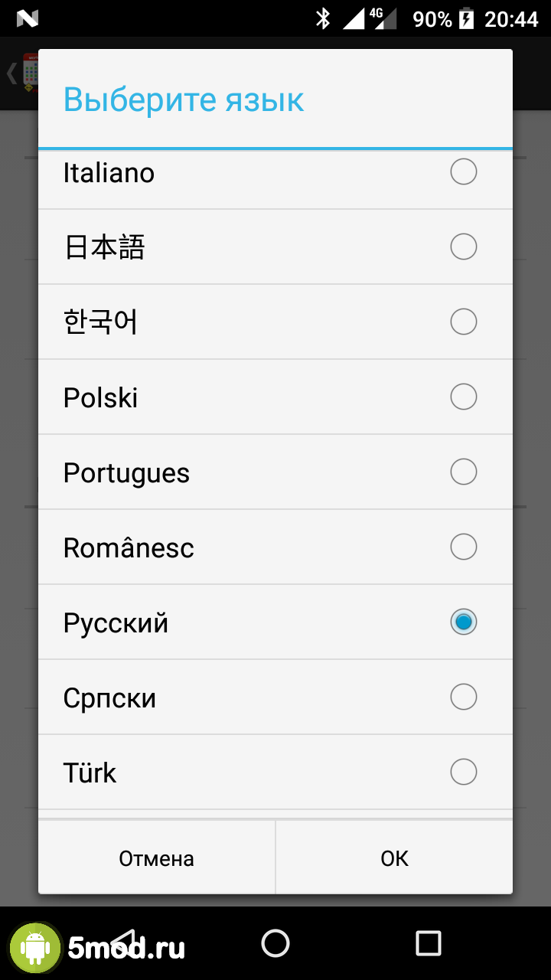Tap the Bluetooth status bar icon
The height and width of the screenshot is (980, 551).
tap(323, 19)
